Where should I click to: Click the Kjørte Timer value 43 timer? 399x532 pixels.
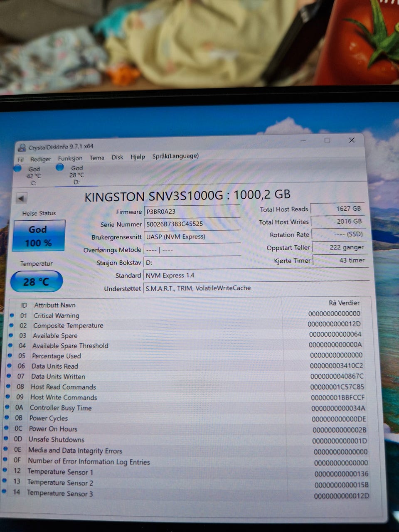[x=340, y=261]
